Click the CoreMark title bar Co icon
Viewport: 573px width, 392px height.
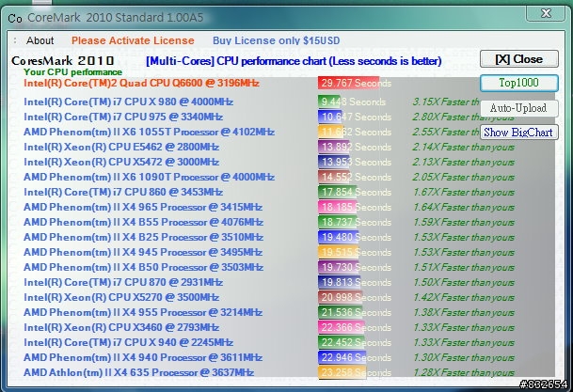[15, 18]
